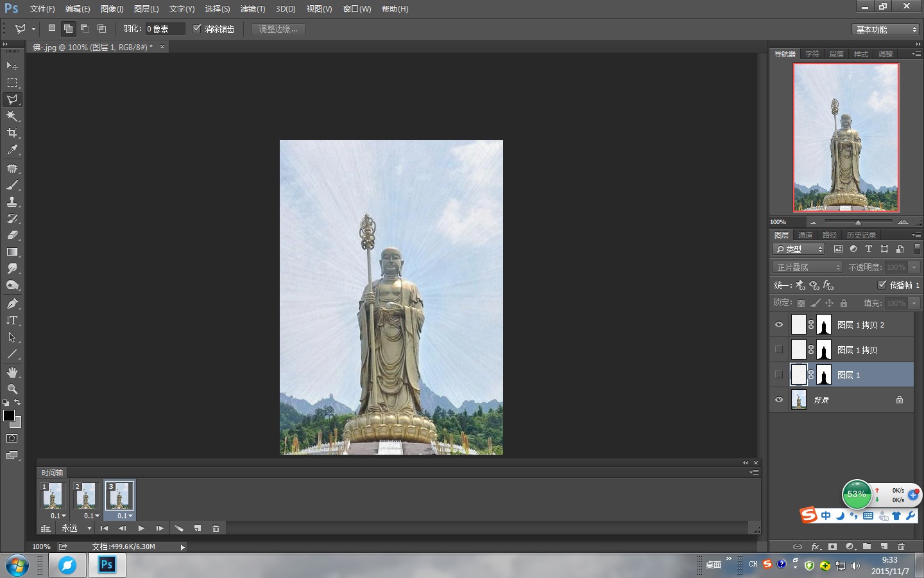Switch to the 路径 tab

(830, 235)
